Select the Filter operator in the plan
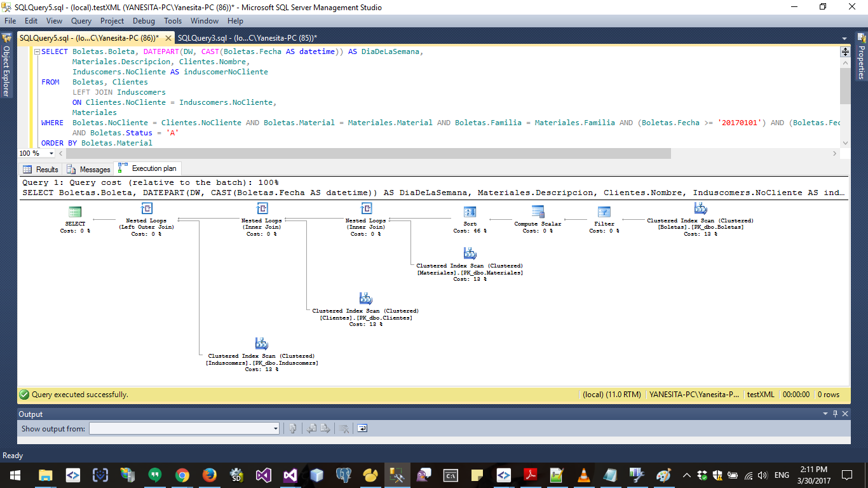Viewport: 868px width, 488px height. pyautogui.click(x=604, y=219)
